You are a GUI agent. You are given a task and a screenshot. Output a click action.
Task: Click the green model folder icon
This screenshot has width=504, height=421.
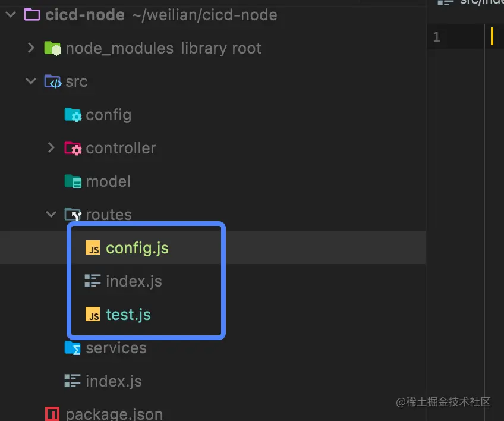coord(73,181)
